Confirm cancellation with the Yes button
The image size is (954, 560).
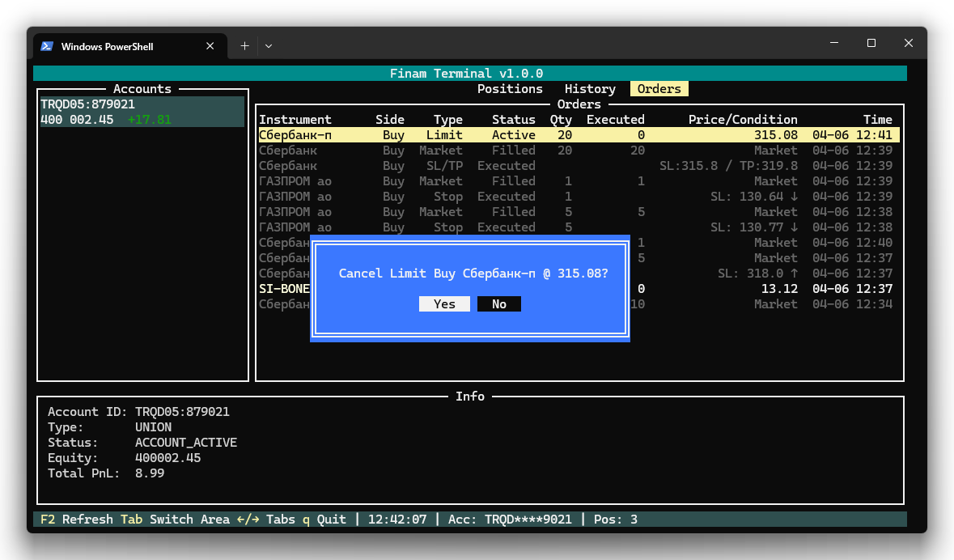pos(444,304)
